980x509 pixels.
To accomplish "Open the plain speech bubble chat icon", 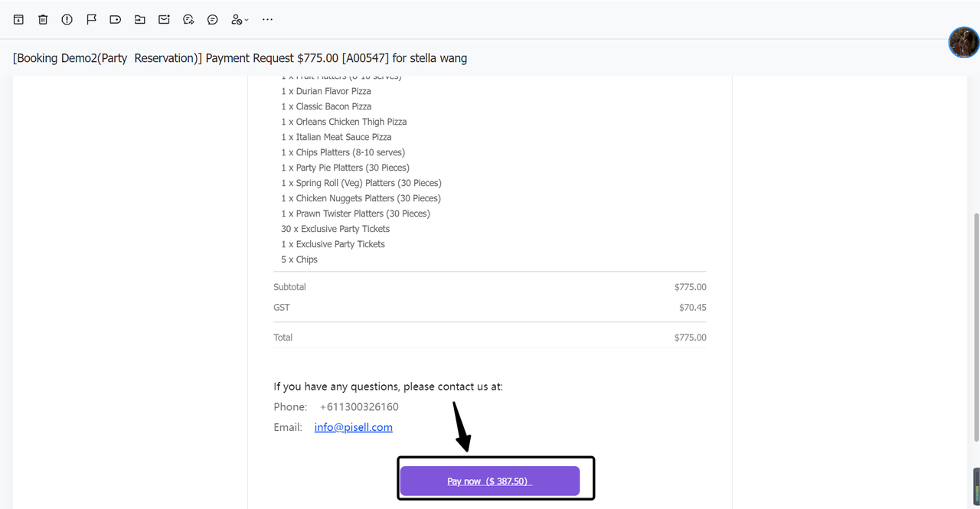I will pos(213,19).
